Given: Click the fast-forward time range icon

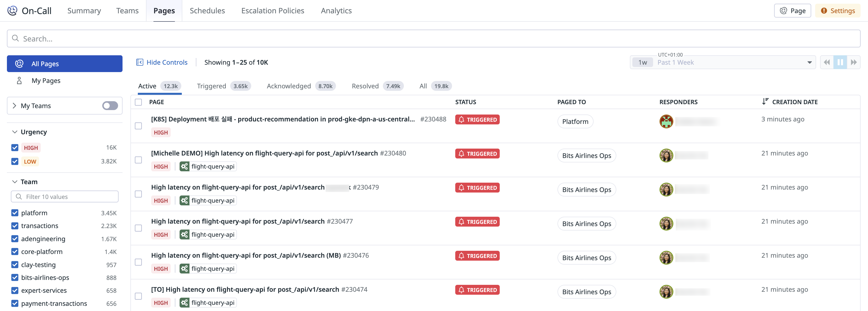Looking at the screenshot, I should click(x=853, y=62).
